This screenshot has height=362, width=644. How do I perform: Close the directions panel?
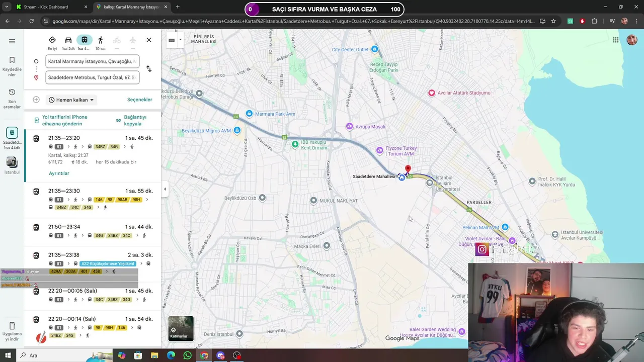click(x=149, y=40)
